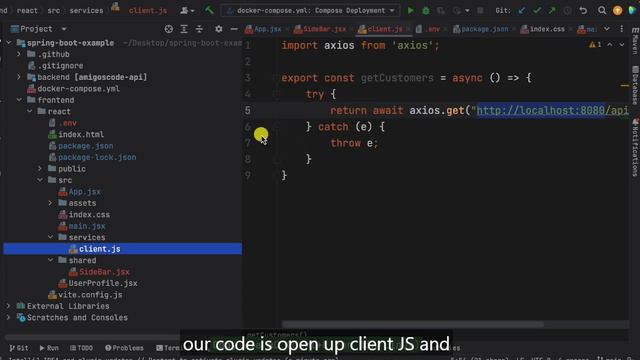Screen dimensions: 640x360
Task: Open Database side panel
Action: pos(635,85)
